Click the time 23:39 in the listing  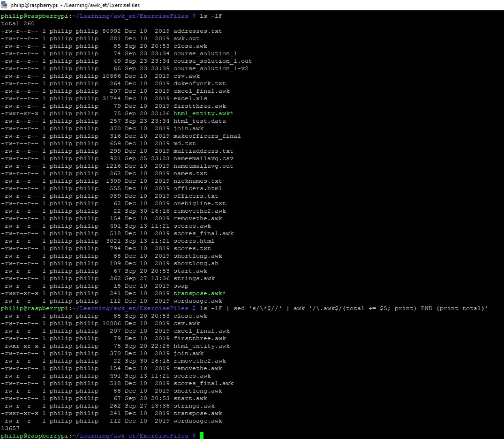click(x=160, y=68)
